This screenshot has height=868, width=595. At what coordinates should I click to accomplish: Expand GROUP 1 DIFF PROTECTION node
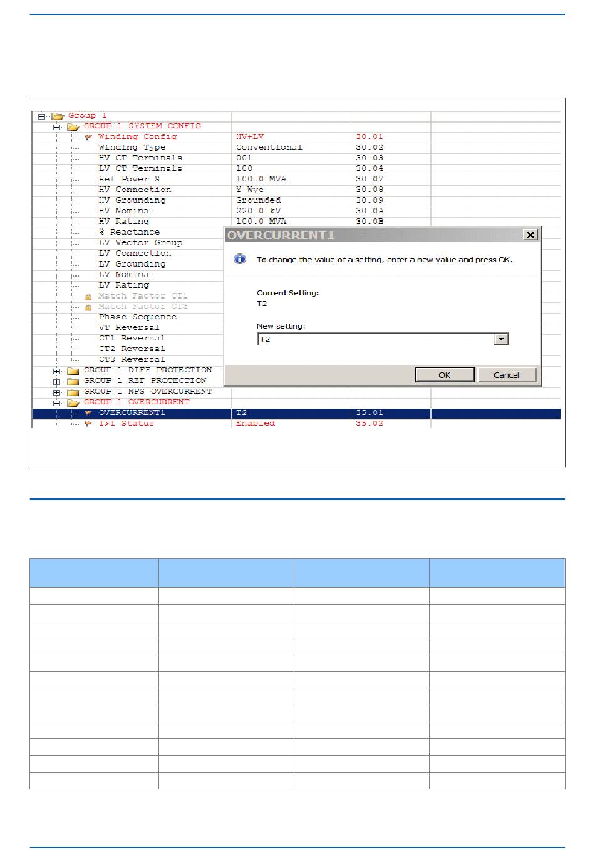(x=57, y=370)
